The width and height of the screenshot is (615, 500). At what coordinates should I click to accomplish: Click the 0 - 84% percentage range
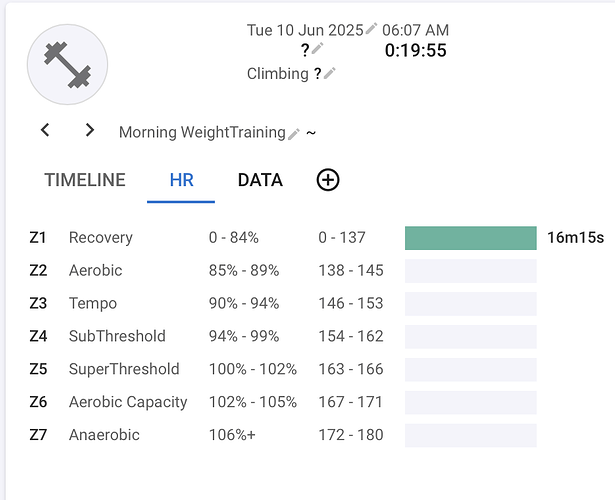point(234,238)
